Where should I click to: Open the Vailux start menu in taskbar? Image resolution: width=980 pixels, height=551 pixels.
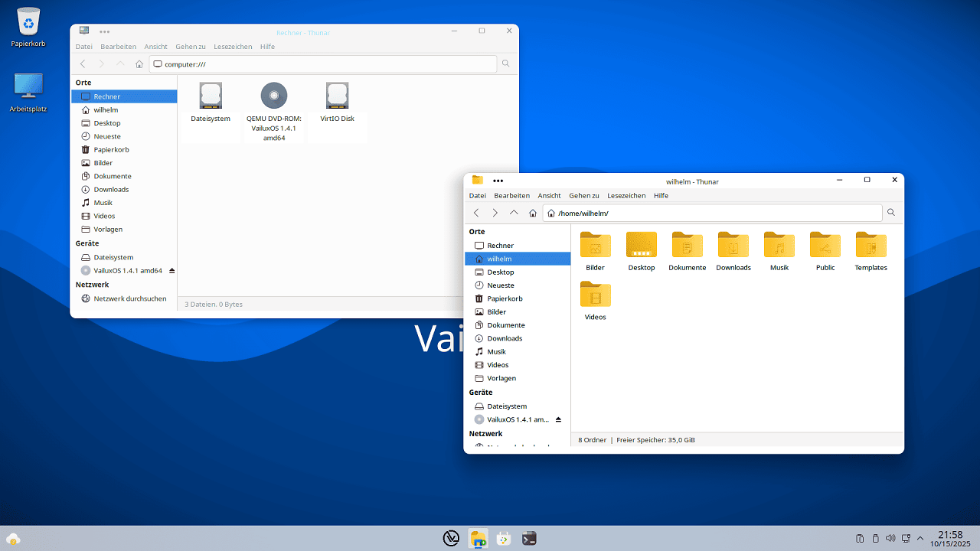coord(452,538)
